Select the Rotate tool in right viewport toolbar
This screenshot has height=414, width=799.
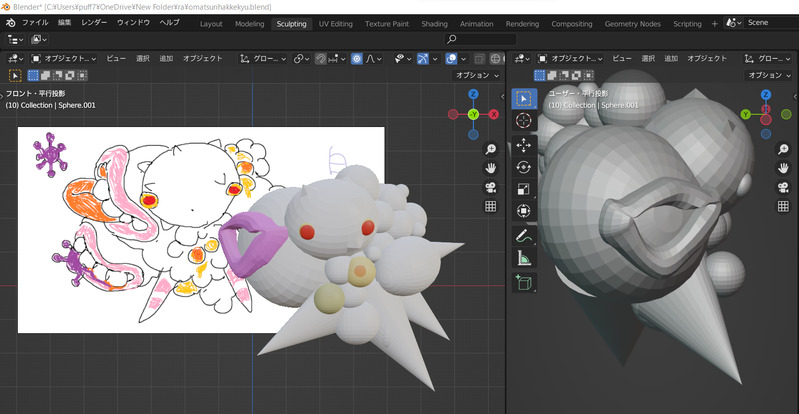click(x=523, y=167)
